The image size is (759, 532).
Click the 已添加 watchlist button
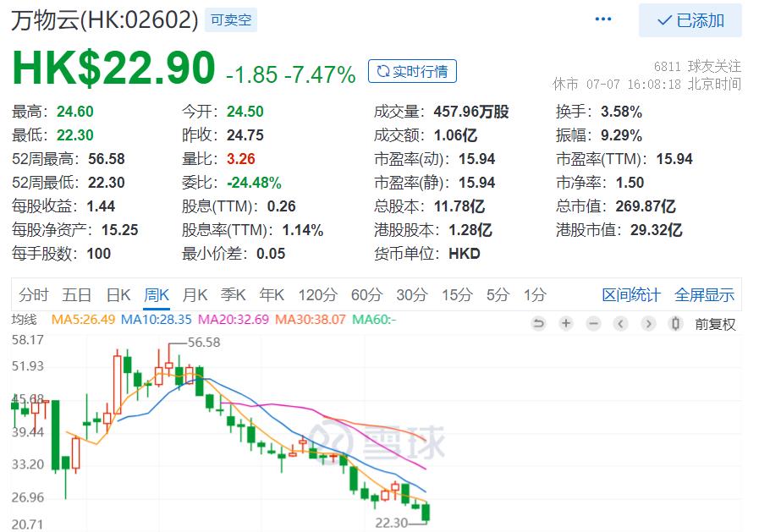690,20
